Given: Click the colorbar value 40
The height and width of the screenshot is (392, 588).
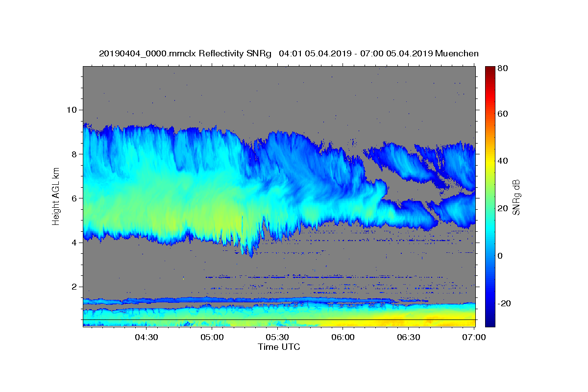Looking at the screenshot, I should click(502, 161).
